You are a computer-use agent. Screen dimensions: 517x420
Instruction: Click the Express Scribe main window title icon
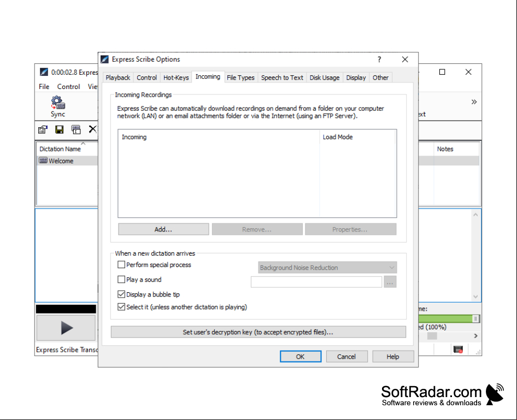click(44, 72)
